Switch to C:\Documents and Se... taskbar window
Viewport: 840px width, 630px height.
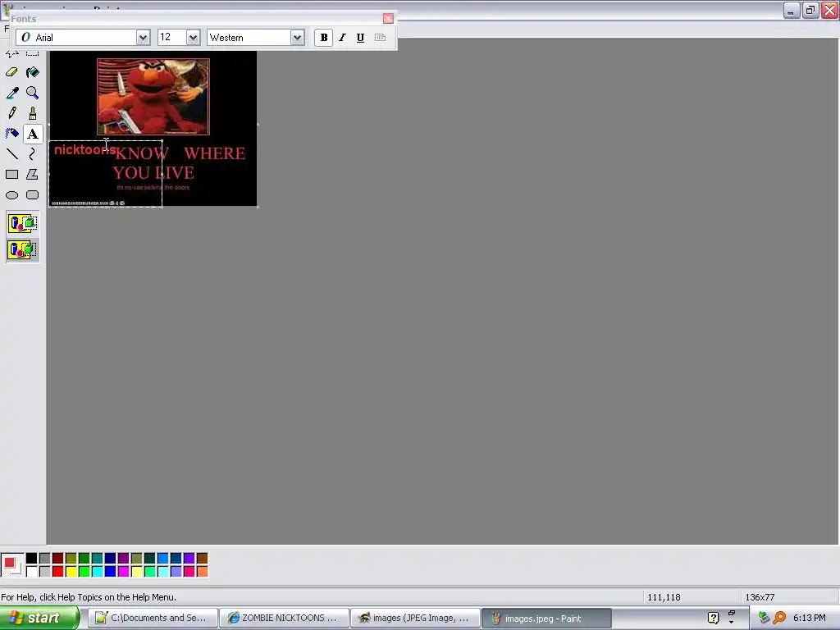[x=153, y=619]
